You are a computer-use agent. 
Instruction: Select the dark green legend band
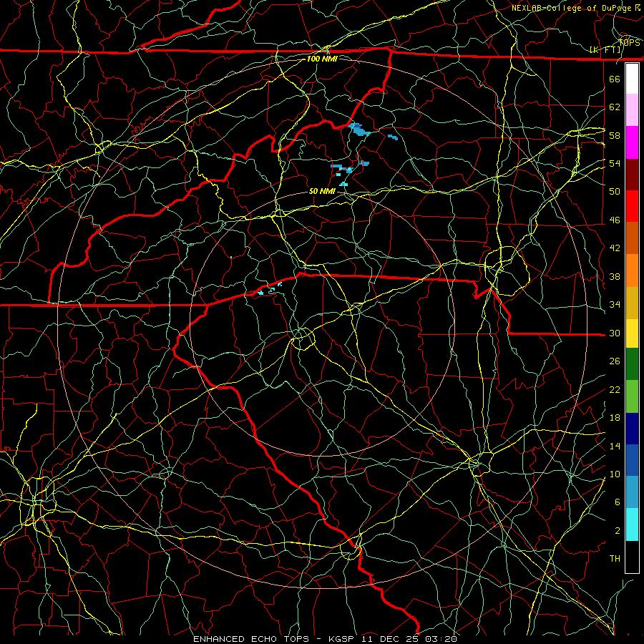632,364
